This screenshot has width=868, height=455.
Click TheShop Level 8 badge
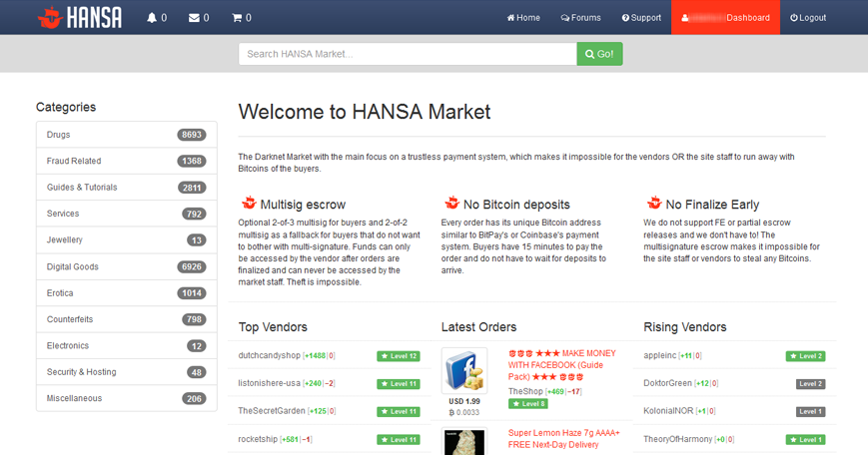pyautogui.click(x=528, y=403)
